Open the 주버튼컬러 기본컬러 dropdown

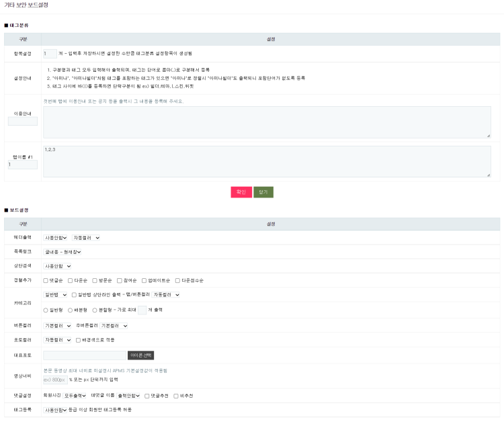[x=114, y=326]
